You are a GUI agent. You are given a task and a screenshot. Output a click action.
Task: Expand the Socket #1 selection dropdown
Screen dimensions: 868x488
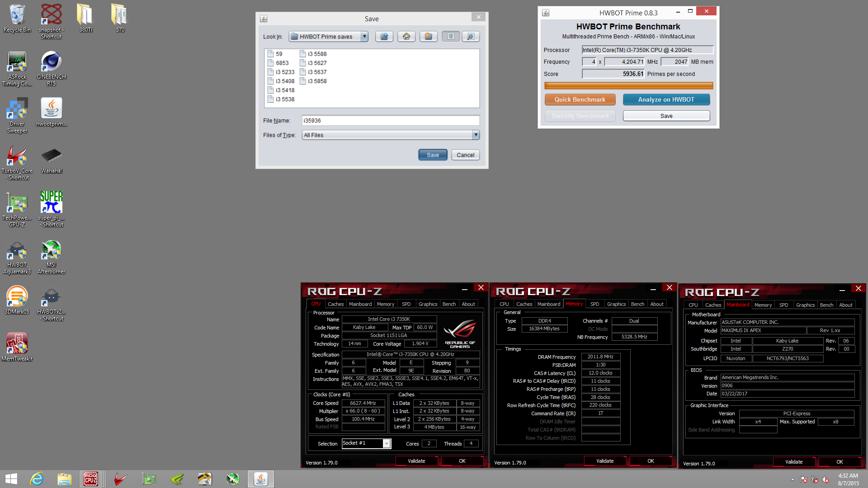[387, 444]
